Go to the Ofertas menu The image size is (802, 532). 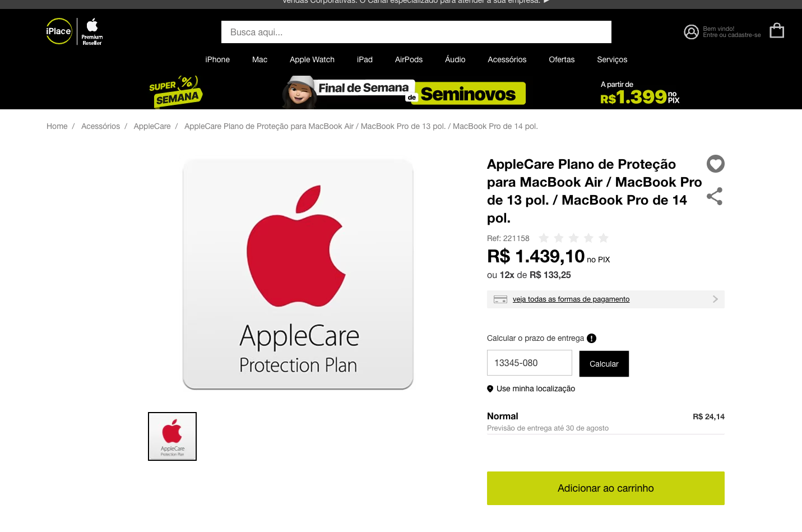pos(562,59)
